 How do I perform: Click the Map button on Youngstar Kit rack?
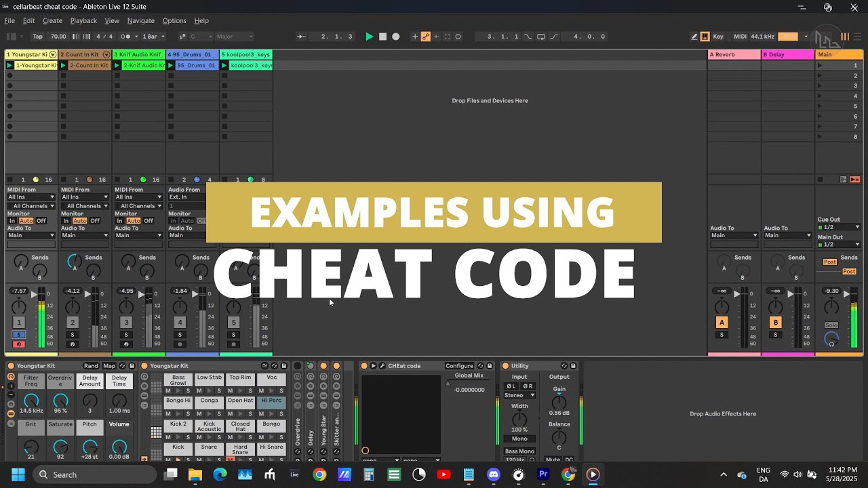point(108,366)
